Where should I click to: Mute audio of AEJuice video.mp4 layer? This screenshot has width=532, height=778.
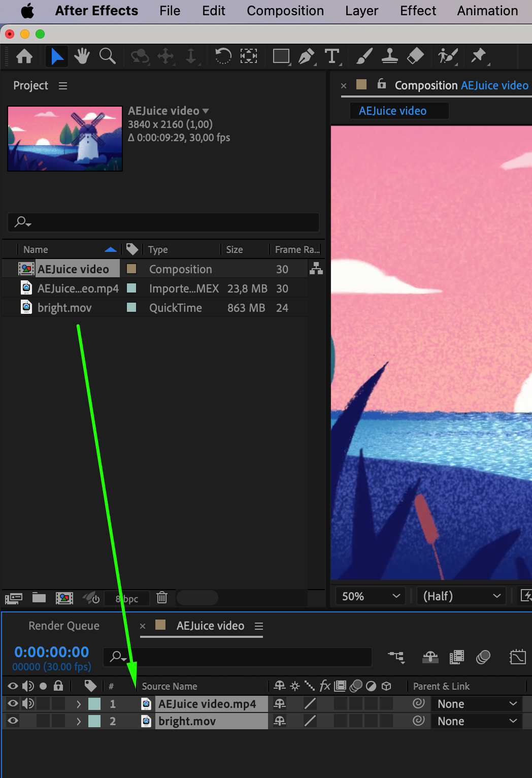pyautogui.click(x=28, y=703)
